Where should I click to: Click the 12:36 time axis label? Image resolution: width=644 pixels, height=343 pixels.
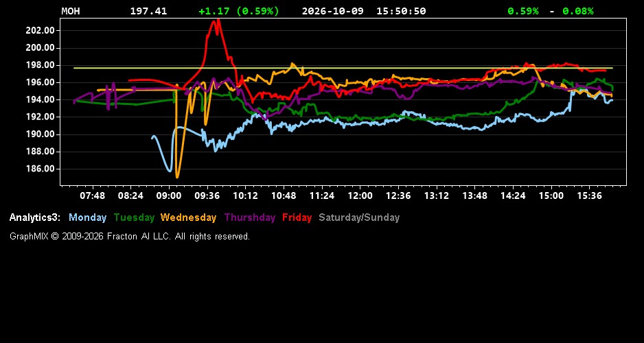coord(398,196)
